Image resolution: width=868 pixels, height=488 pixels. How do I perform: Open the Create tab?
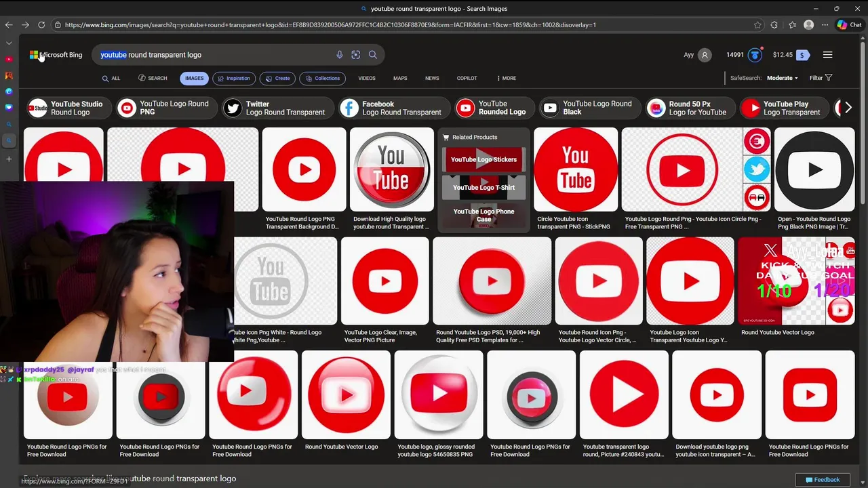[277, 78]
